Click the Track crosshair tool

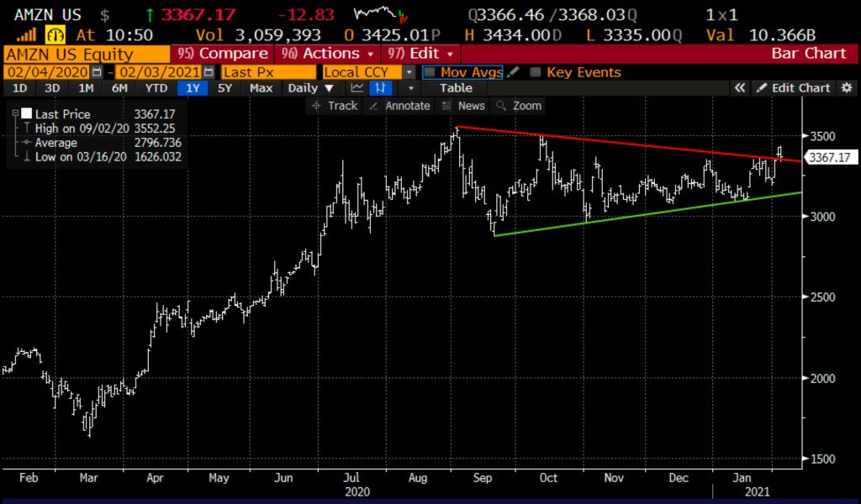(x=335, y=106)
